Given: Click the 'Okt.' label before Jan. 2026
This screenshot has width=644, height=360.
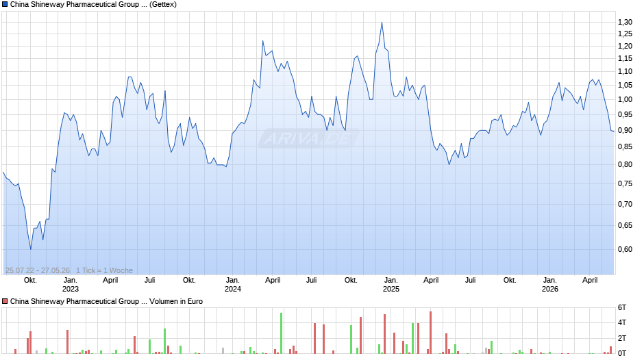Looking at the screenshot, I should click(x=510, y=281).
